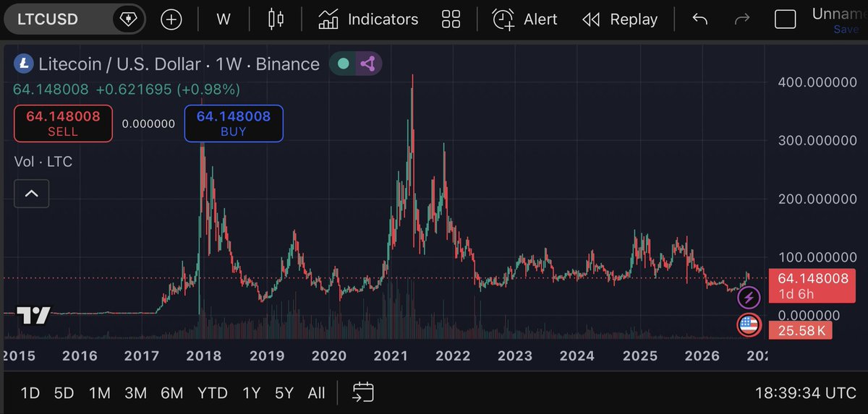Open the layout setup square icon

pos(785,20)
